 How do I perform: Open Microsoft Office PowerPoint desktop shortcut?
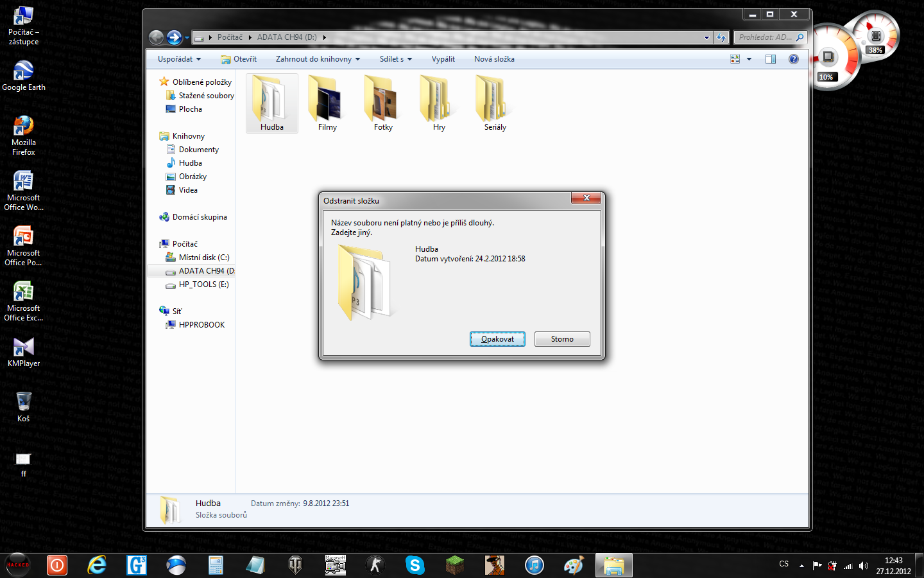click(24, 246)
